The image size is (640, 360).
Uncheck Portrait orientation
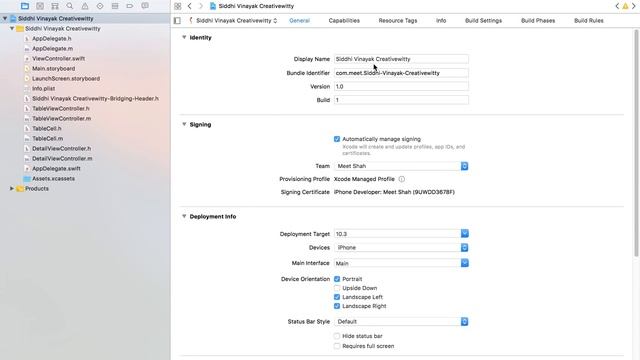coord(337,279)
